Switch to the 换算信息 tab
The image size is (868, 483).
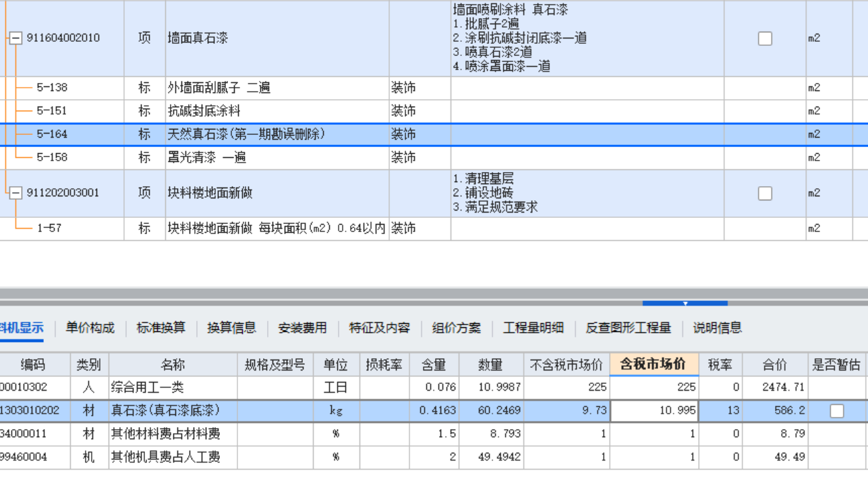[x=232, y=328]
